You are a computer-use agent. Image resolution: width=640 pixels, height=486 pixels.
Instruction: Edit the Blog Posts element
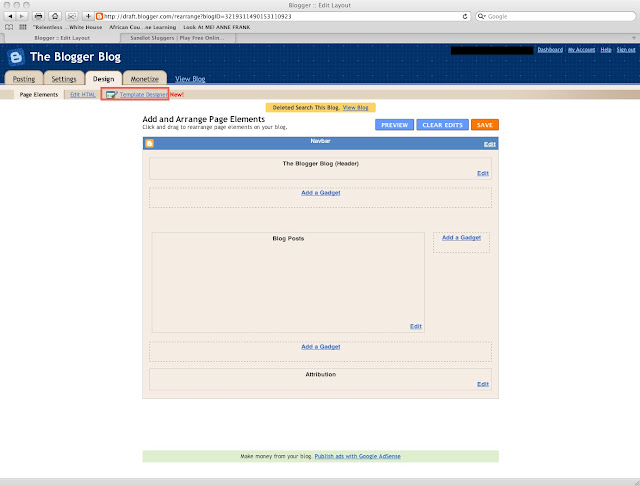tap(416, 326)
